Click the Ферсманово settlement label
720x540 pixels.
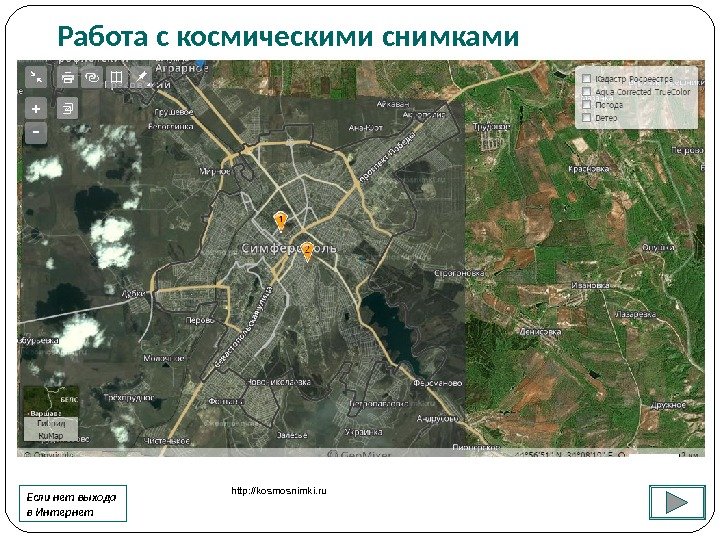tap(438, 383)
